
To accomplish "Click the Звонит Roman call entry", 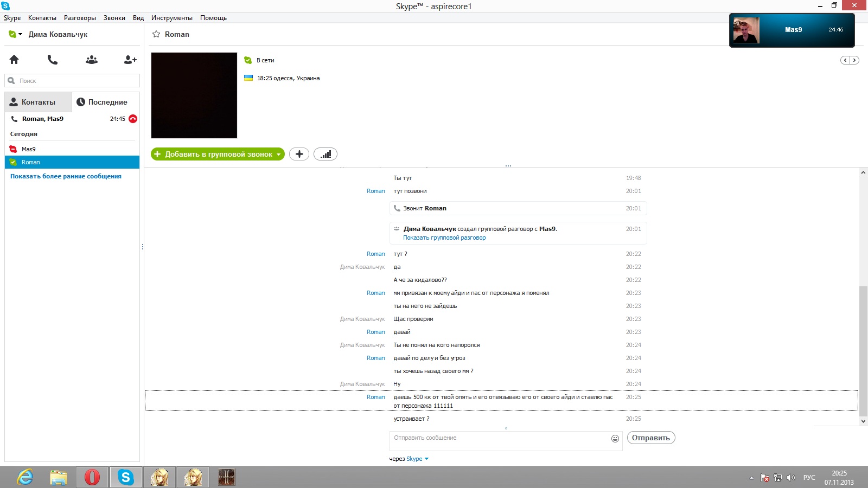I will pyautogui.click(x=518, y=208).
